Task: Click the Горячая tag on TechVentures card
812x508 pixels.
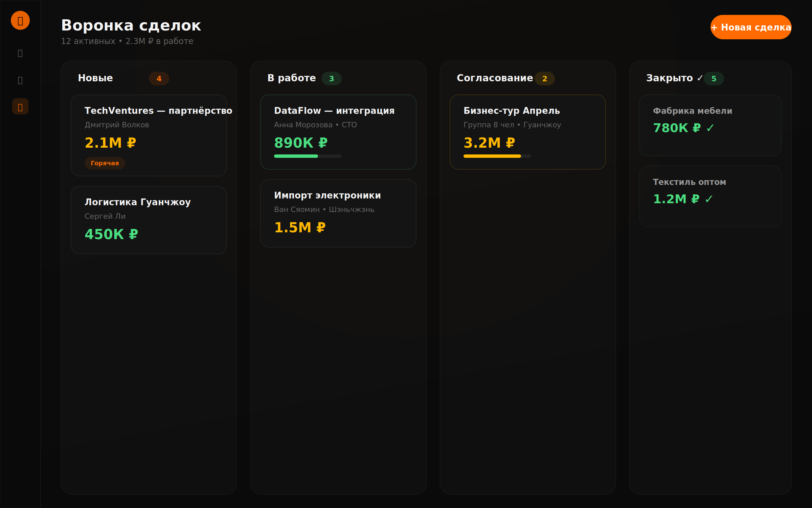Action: pyautogui.click(x=105, y=163)
